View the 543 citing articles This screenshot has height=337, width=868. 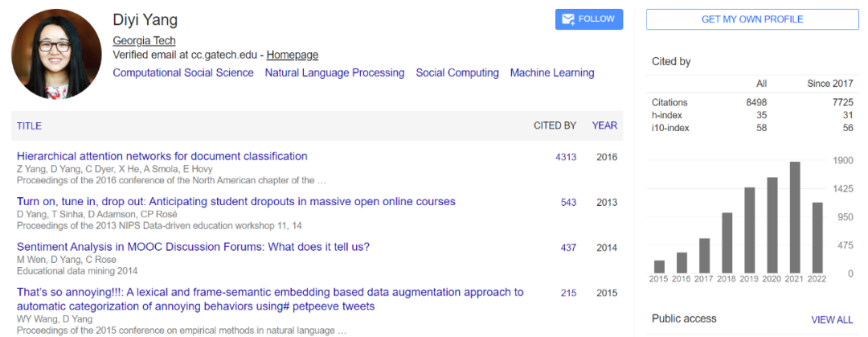tap(568, 202)
